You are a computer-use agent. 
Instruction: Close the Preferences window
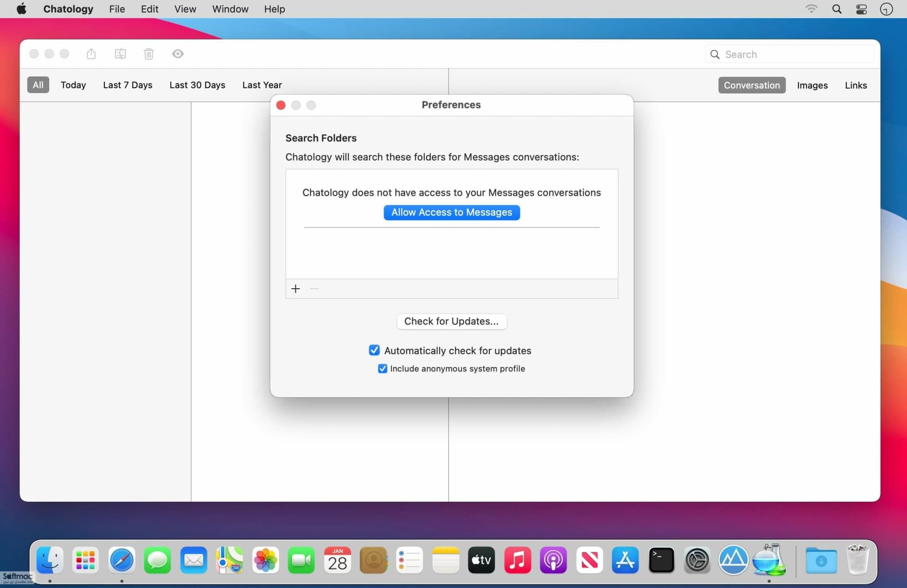tap(281, 105)
